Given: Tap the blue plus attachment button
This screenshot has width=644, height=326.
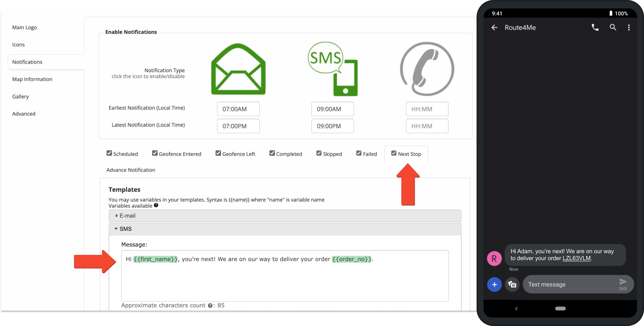Looking at the screenshot, I should (494, 285).
